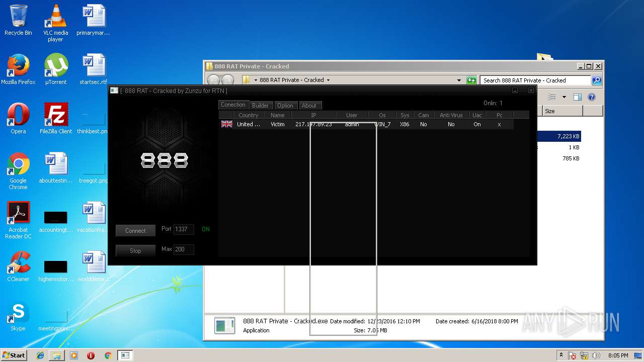The width and height of the screenshot is (644, 362).
Task: Sort by the Country column header
Action: [x=248, y=115]
